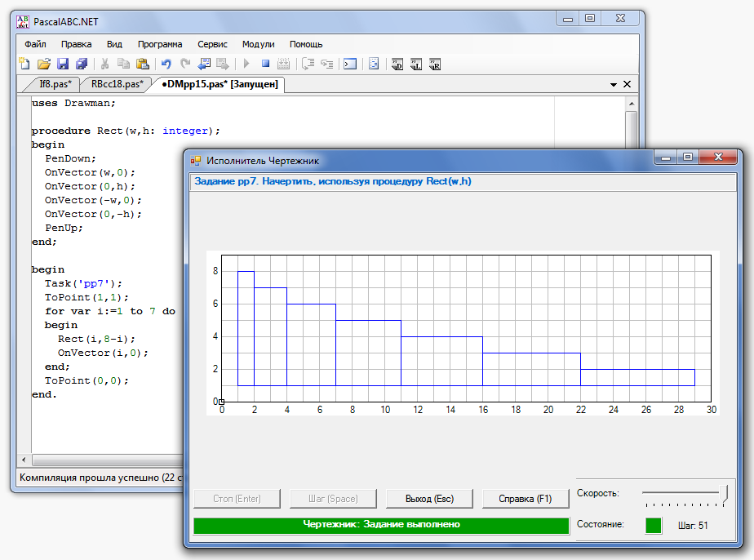
Task: Open the tab list dropdown arrow
Action: click(x=614, y=84)
